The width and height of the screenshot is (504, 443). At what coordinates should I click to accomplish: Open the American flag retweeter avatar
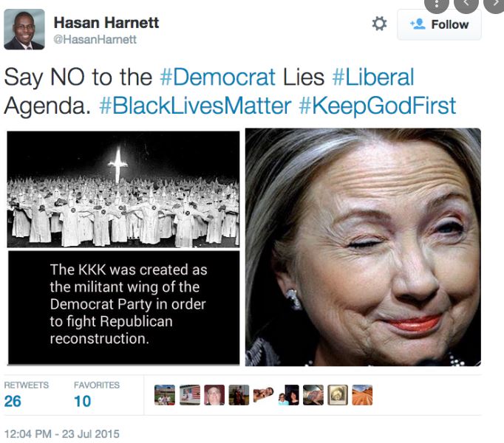point(190,395)
